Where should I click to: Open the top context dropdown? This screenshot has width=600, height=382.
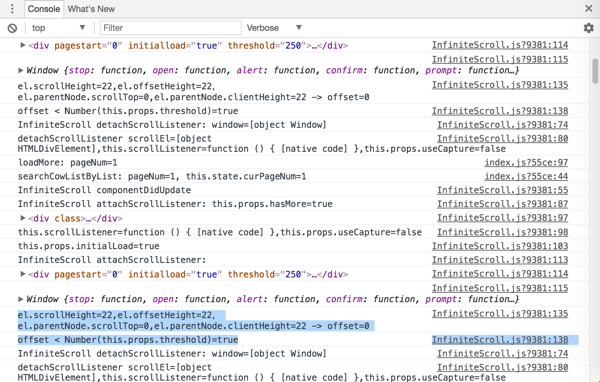(59, 28)
